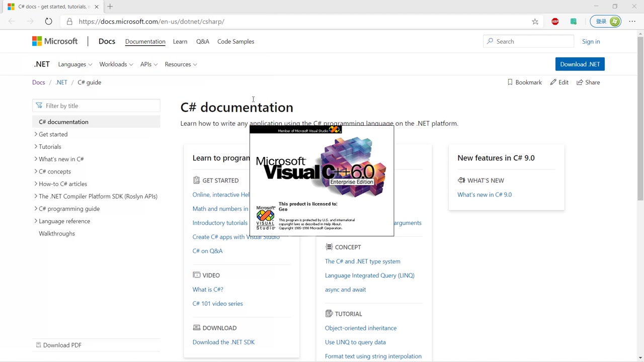Screen dimensions: 644x362
Task: Open Create C# apps with Visual Studio
Action: tap(236, 237)
